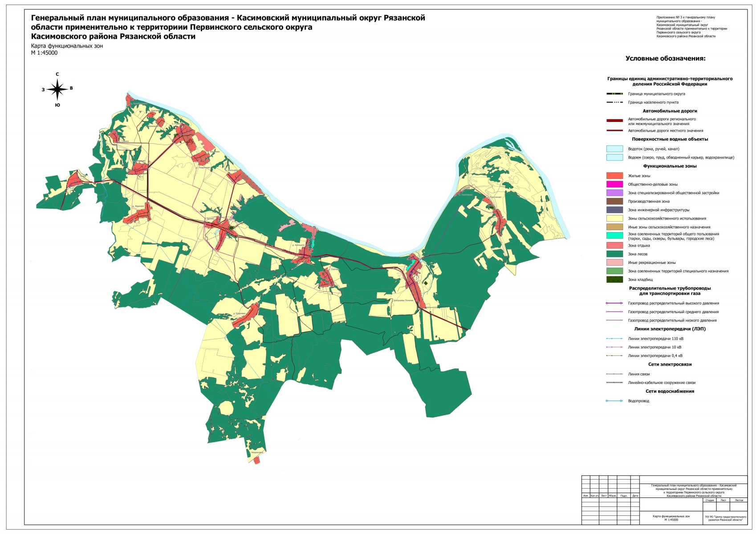Viewport: 756px width, 534px height.
Task: Click the 110 kV power line legend symbol
Action: click(x=614, y=339)
